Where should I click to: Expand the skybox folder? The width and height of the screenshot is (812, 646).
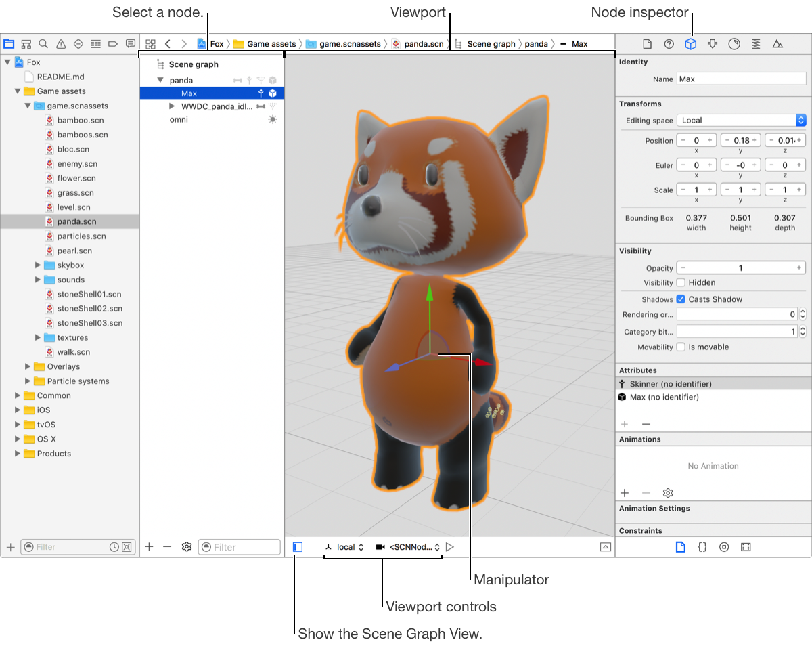pyautogui.click(x=39, y=265)
